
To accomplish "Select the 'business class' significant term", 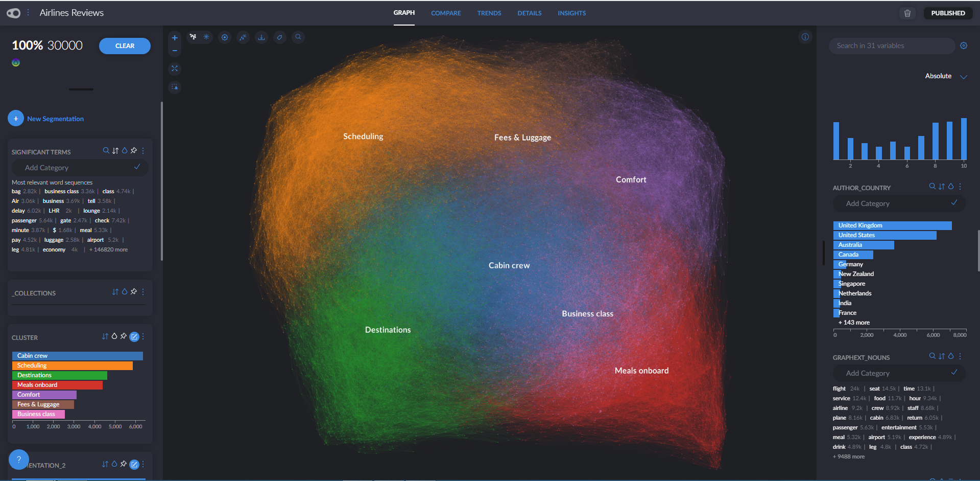I will 61,192.
